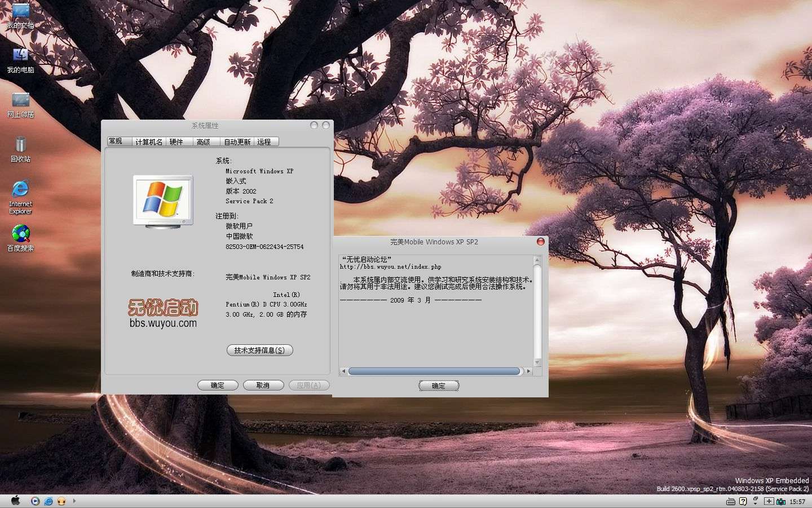
Task: Launch Internet Explorer from desktop
Action: [20, 197]
